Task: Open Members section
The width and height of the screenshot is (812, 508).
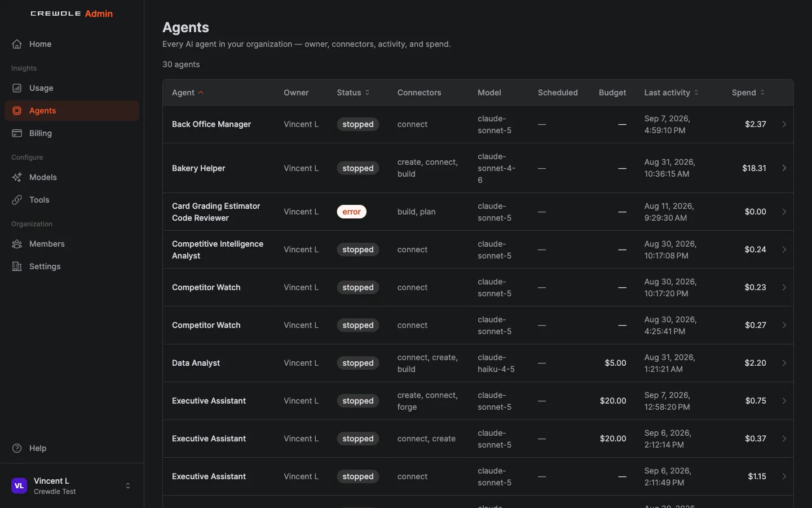Action: coord(72,244)
